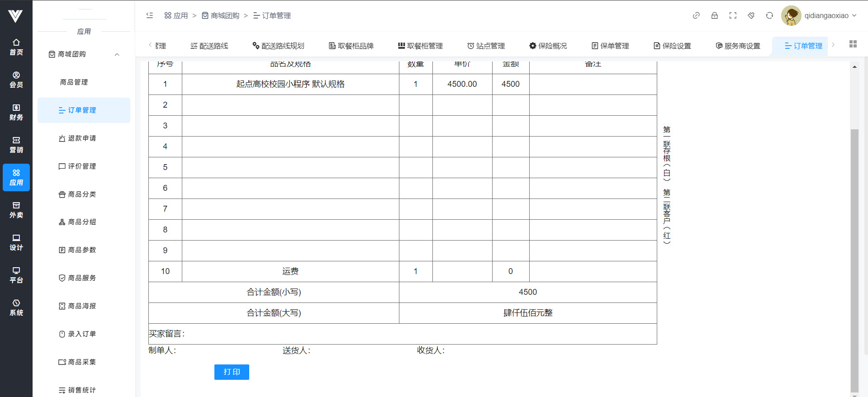Viewport: 868px width, 397px height.
Task: Switch to 配送路线规划 tab
Action: click(x=278, y=46)
